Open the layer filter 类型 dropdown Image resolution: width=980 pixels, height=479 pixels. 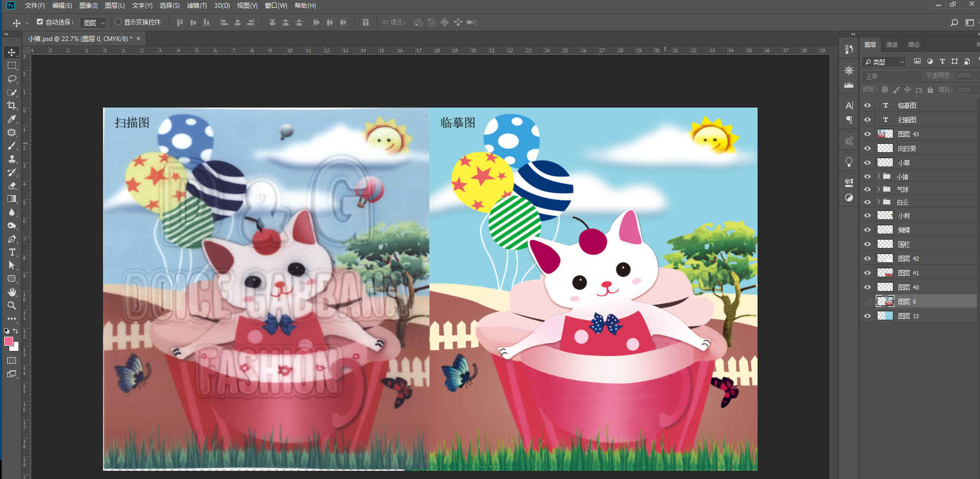click(x=885, y=62)
